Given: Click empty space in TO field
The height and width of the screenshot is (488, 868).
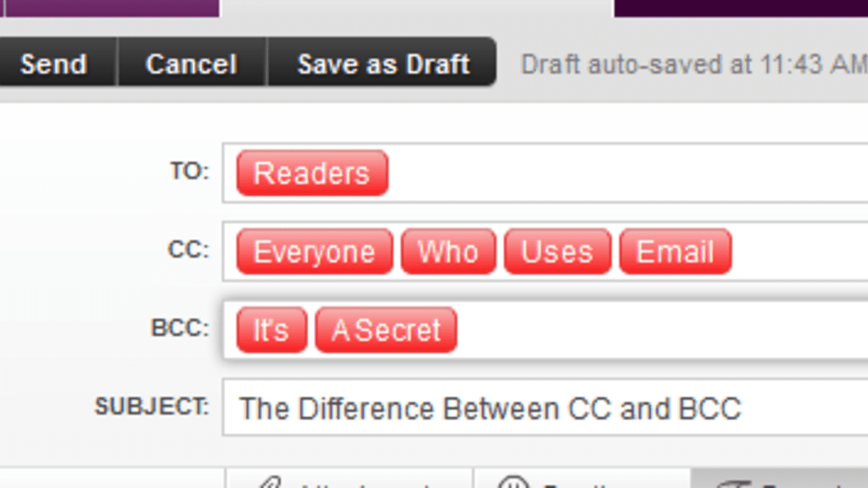Looking at the screenshot, I should 628,174.
